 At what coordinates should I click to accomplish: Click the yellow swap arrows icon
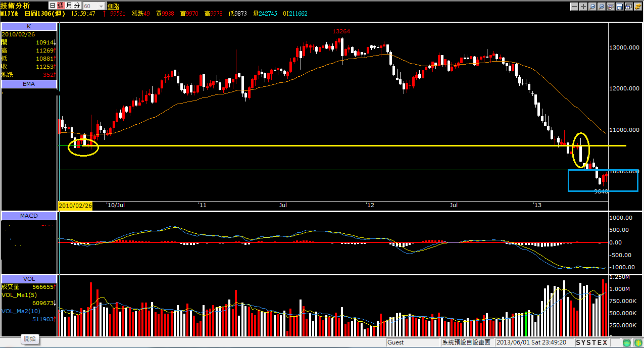tap(638, 7)
